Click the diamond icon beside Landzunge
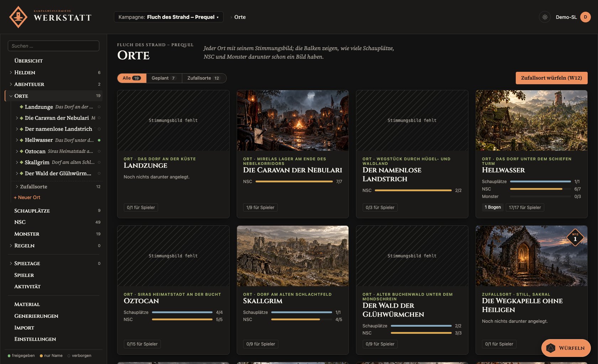Screen dimensions: 598x364 [x=21, y=107]
